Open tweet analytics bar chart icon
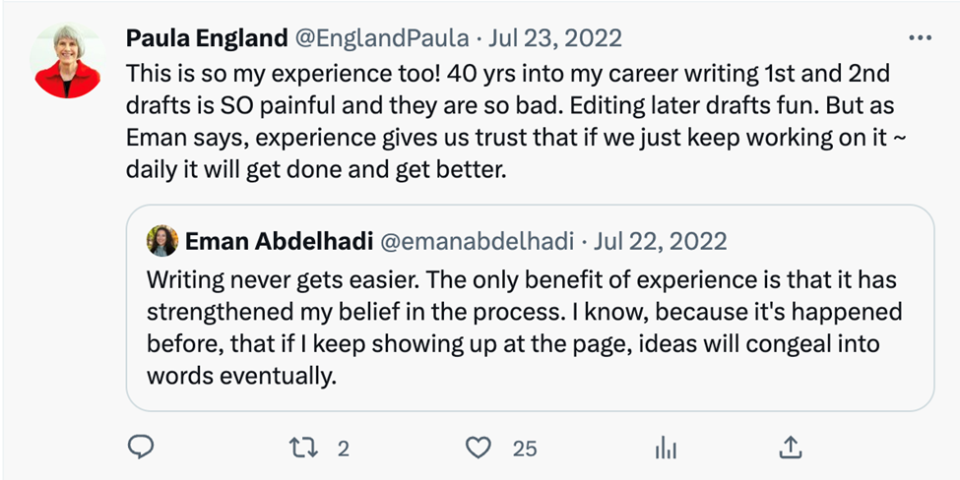Image resolution: width=960 pixels, height=480 pixels. tap(665, 447)
